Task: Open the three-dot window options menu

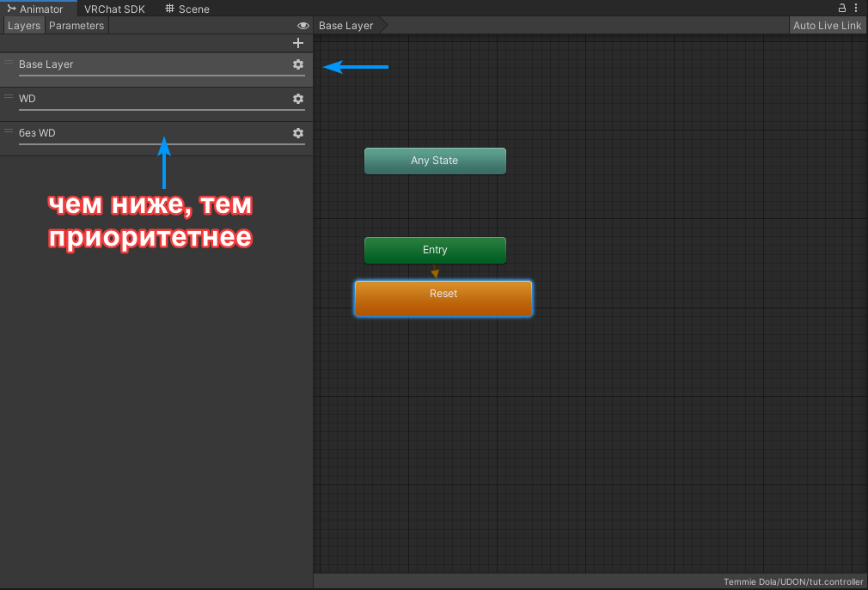Action: click(x=856, y=8)
